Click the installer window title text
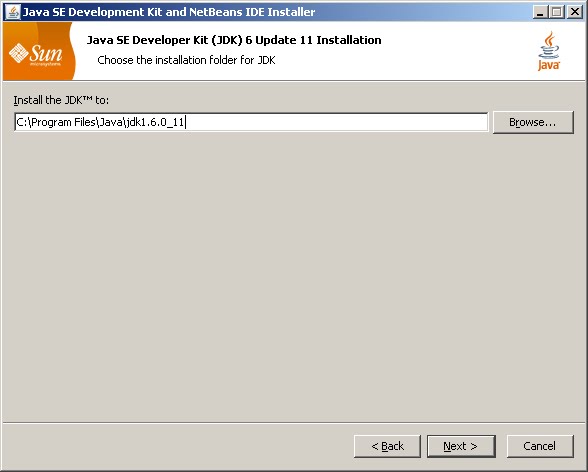Screen dimensions: 588x472 tap(169, 12)
